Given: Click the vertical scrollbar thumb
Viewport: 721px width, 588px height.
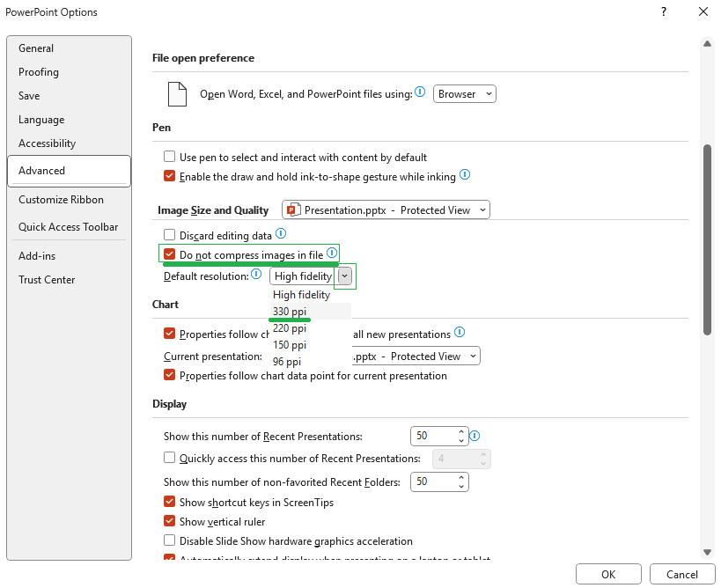Looking at the screenshot, I should [x=707, y=240].
